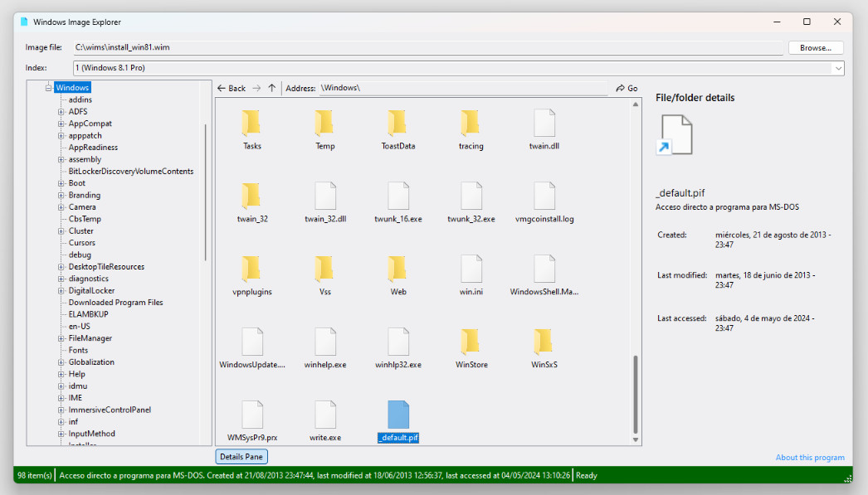The height and width of the screenshot is (495, 868).
Task: Select the ELAMBKUP folder in tree
Action: click(89, 314)
